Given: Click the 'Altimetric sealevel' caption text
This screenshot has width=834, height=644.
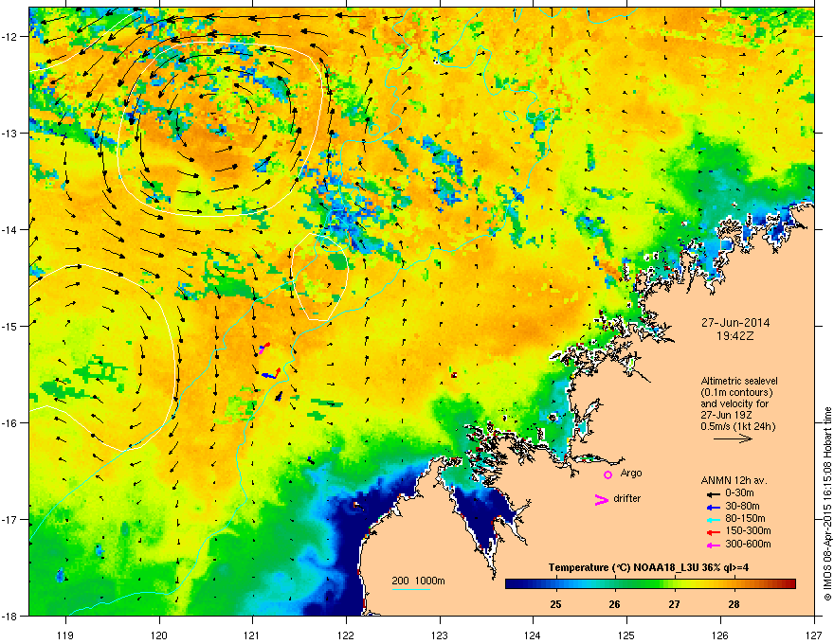Looking at the screenshot, I should pyautogui.click(x=739, y=381).
